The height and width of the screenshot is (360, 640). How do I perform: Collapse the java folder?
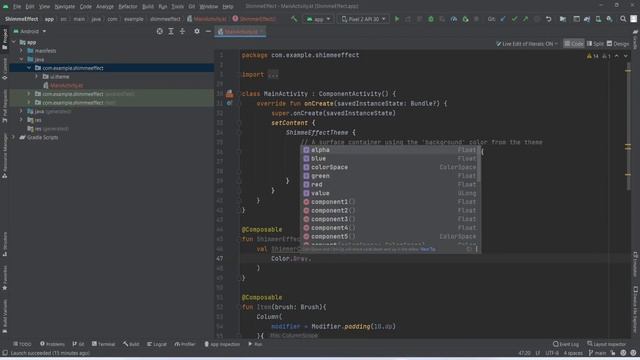[21, 60]
